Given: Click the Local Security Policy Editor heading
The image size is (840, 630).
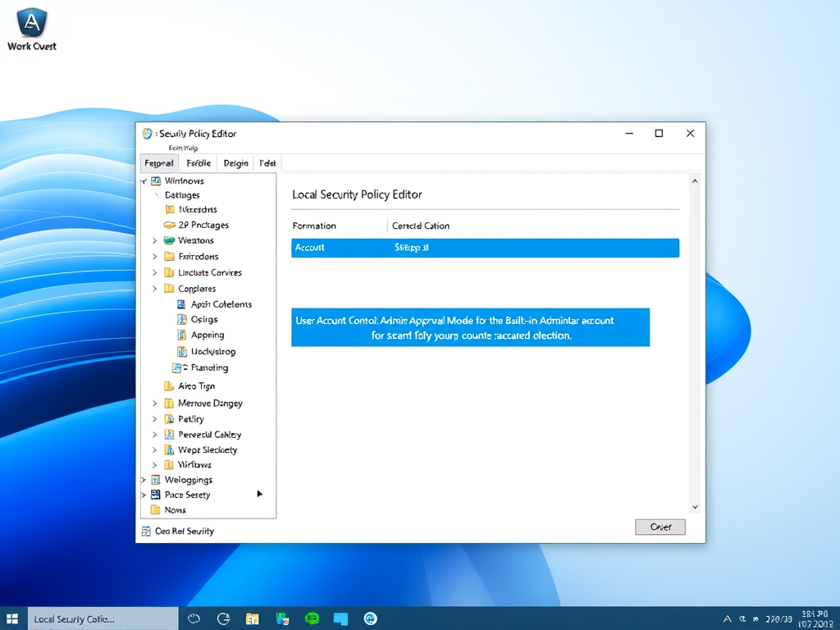Looking at the screenshot, I should point(357,194).
